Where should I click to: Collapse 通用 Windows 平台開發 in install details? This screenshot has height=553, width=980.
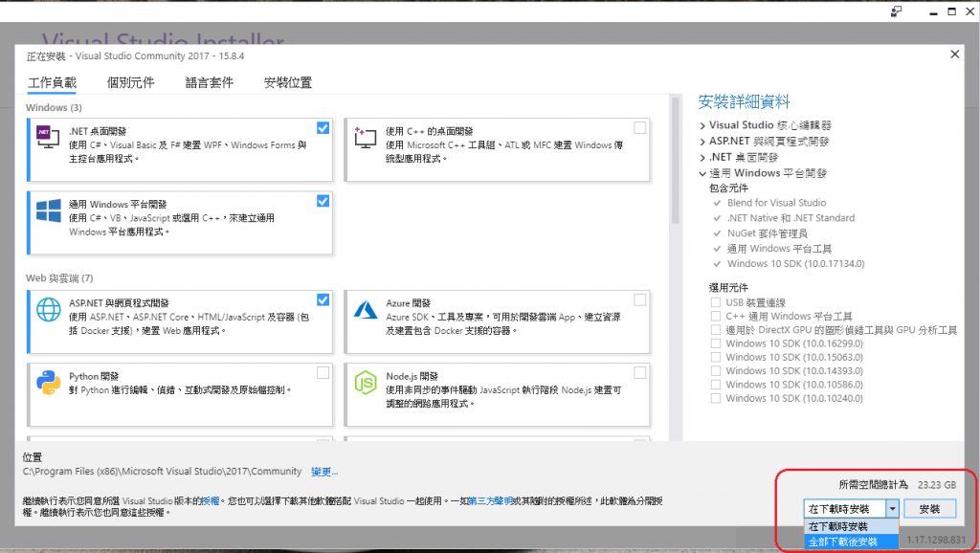click(702, 174)
